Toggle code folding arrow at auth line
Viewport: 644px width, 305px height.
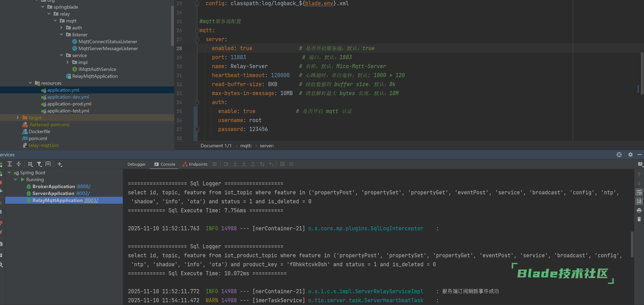197,102
